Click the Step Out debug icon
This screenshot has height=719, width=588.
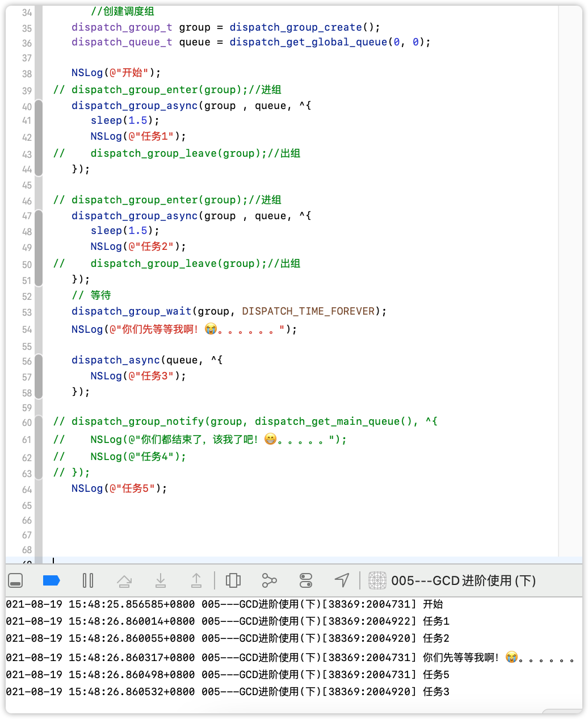pos(196,580)
